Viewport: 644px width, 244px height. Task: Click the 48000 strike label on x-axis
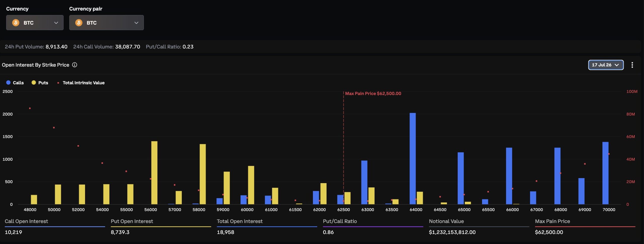pos(30,210)
